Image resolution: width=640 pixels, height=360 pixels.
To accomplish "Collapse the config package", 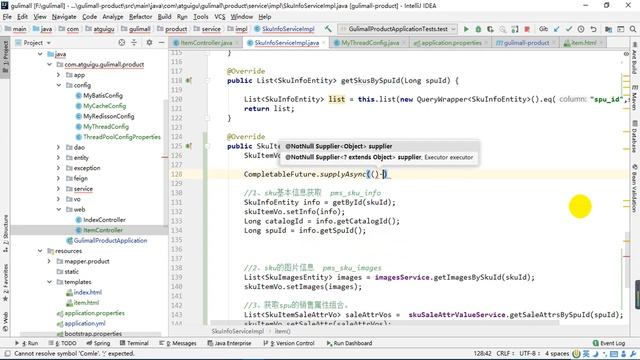I will pyautogui.click(x=58, y=85).
